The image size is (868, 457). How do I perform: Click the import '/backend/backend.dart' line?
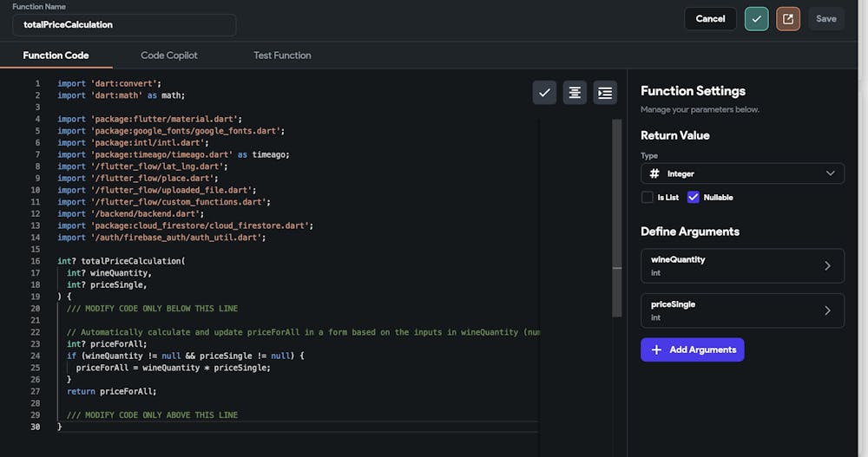pyautogui.click(x=131, y=214)
